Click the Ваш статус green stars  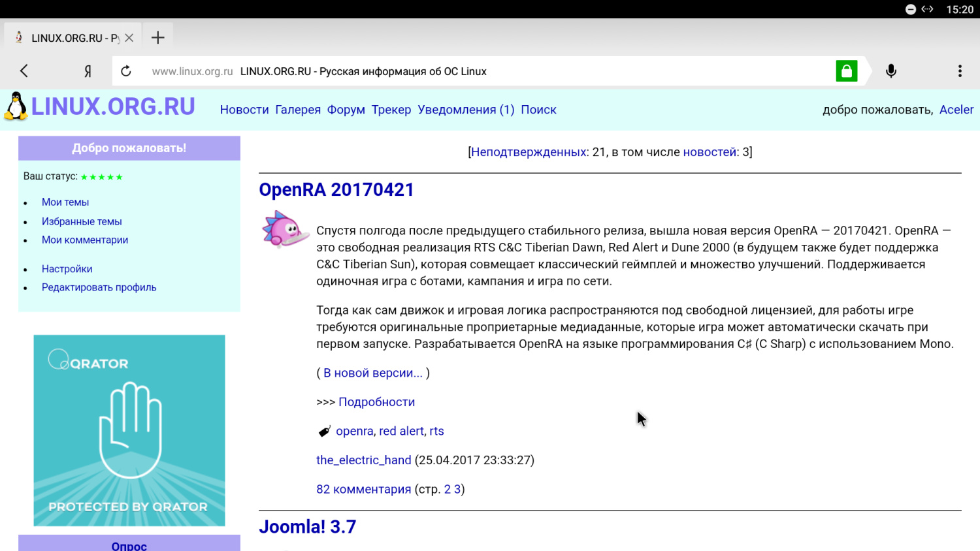[x=101, y=177]
